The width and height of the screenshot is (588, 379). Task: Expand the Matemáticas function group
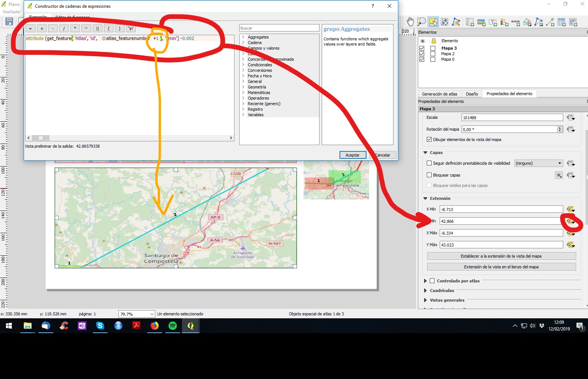click(x=243, y=93)
